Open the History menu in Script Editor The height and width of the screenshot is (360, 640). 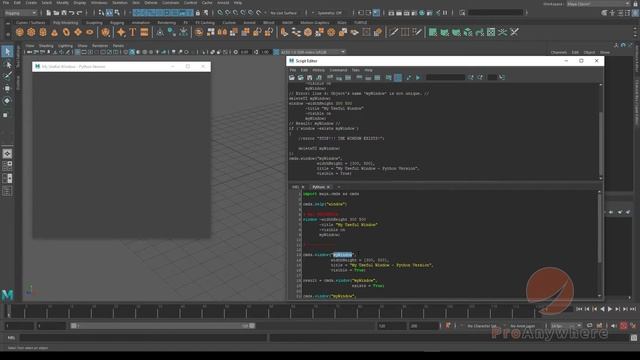click(x=318, y=70)
